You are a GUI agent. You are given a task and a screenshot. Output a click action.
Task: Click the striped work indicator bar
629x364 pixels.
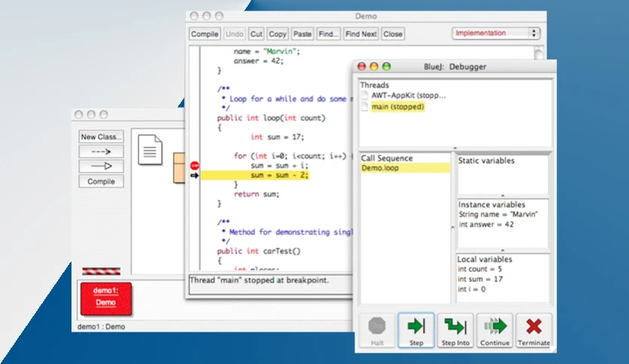point(101,271)
